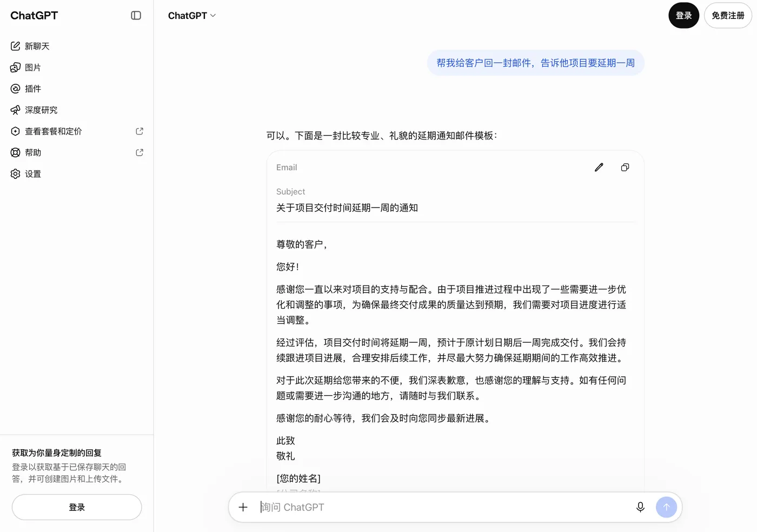Click the plus icon to attach files

click(x=243, y=507)
